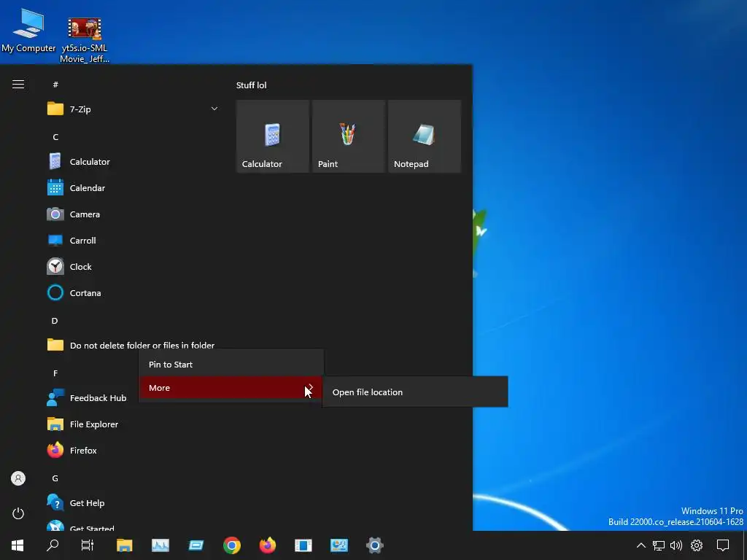Open the Power options button
The image size is (747, 560).
pyautogui.click(x=18, y=513)
